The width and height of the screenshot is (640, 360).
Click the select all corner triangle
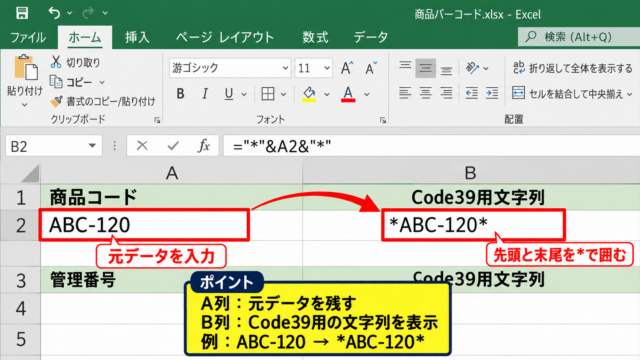click(29, 173)
